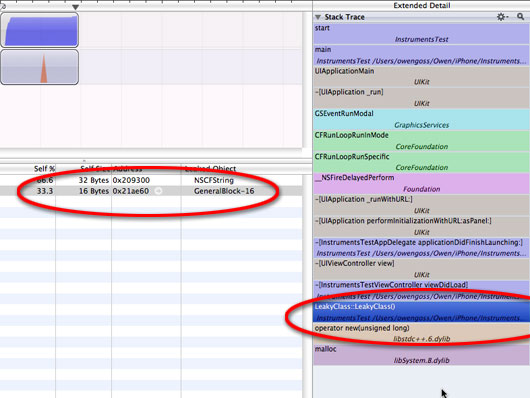This screenshot has width=530, height=398.
Task: Select the NSCFString leaked object row
Action: click(x=151, y=180)
